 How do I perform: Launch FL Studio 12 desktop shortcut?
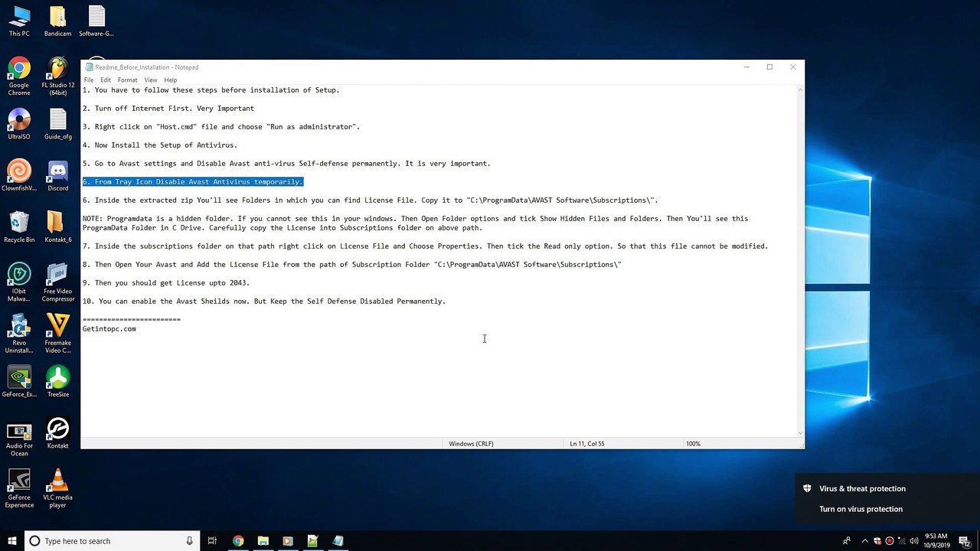(57, 77)
